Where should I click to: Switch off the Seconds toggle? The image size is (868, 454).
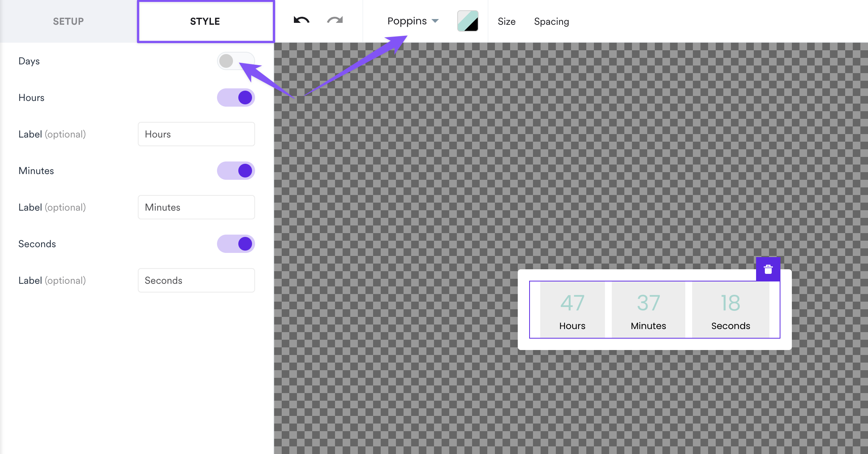point(236,244)
